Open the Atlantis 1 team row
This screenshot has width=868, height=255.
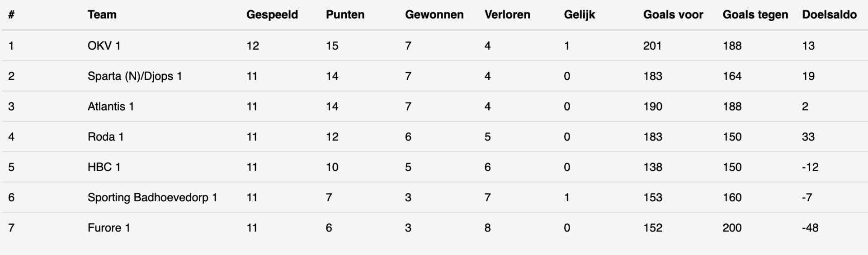tap(111, 107)
